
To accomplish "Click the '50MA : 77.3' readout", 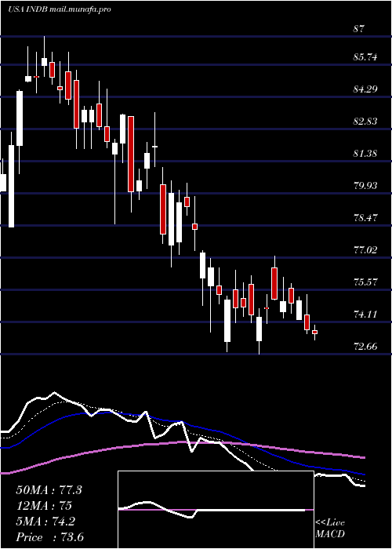I will point(49,489).
